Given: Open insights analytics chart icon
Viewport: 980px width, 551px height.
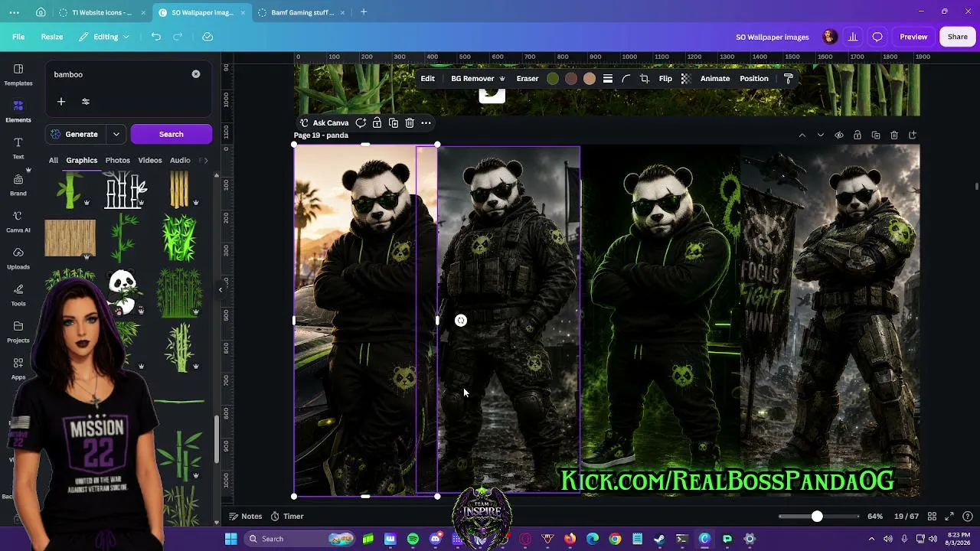Looking at the screenshot, I should click(853, 37).
